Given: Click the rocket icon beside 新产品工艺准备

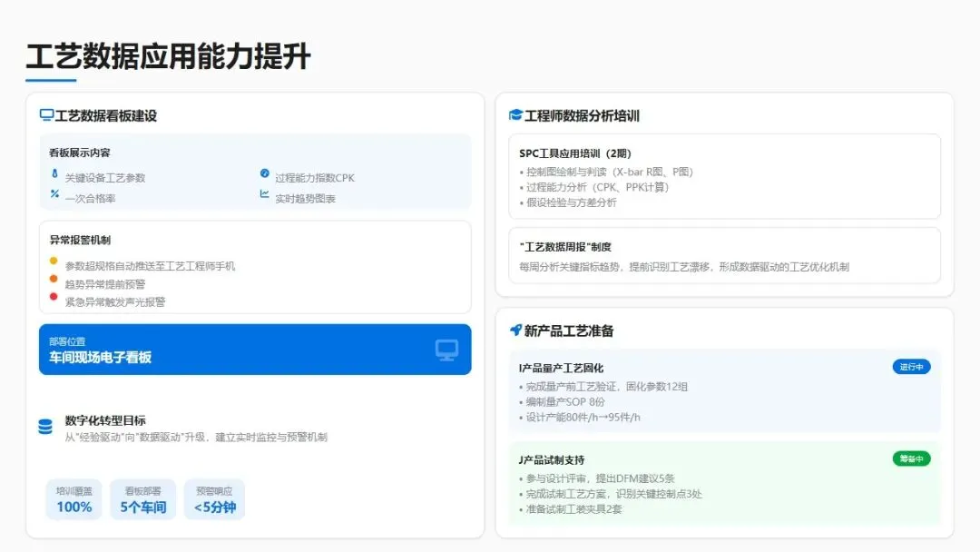Looking at the screenshot, I should pyautogui.click(x=515, y=330).
